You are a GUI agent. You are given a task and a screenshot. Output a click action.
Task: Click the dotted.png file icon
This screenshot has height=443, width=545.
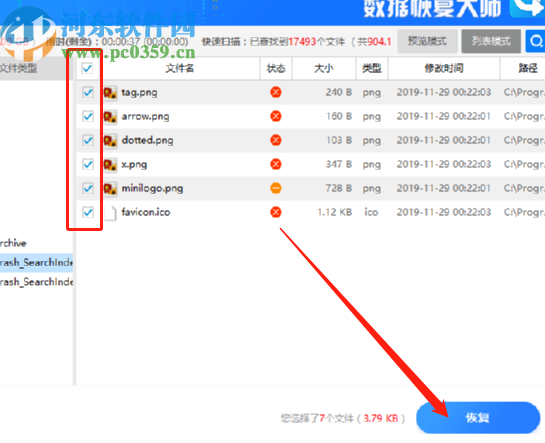tap(110, 141)
